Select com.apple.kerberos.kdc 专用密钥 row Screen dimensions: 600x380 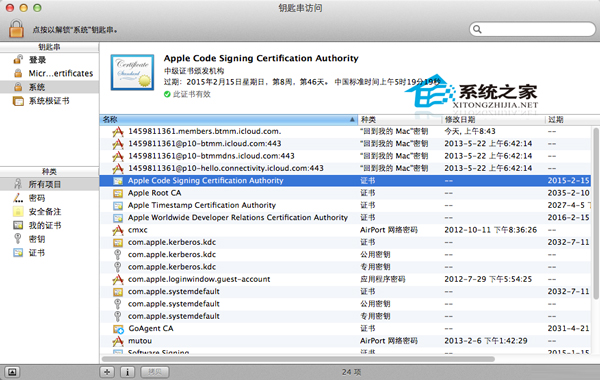[345, 267]
